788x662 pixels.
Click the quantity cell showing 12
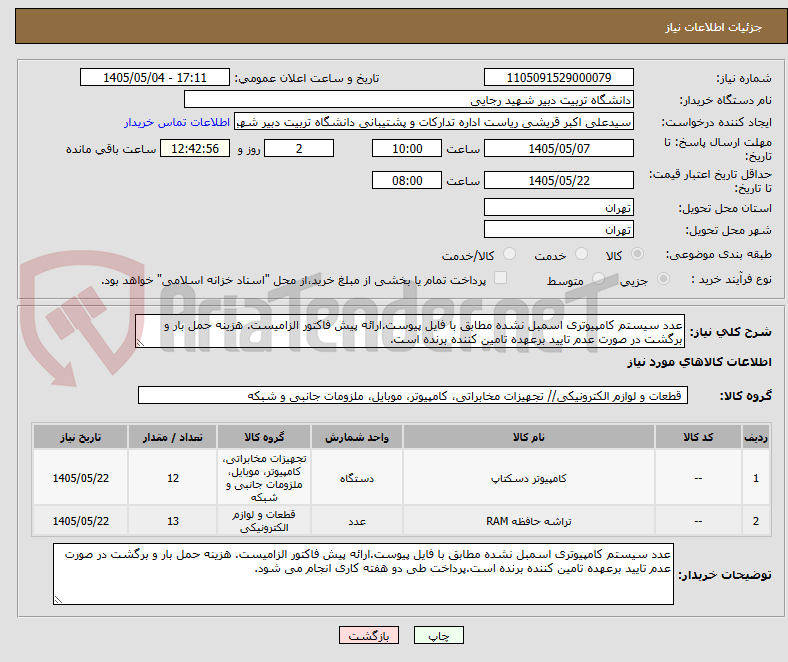(172, 478)
